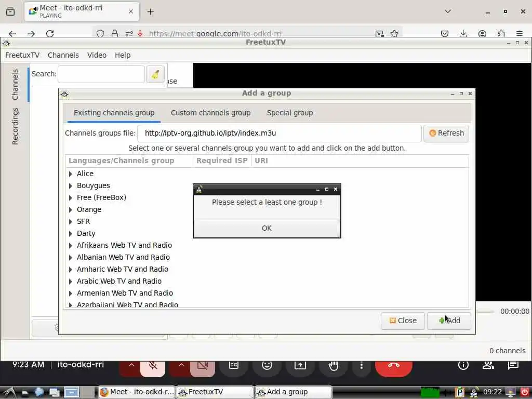
Task: Click the Close button in Add a group
Action: pyautogui.click(x=403, y=321)
